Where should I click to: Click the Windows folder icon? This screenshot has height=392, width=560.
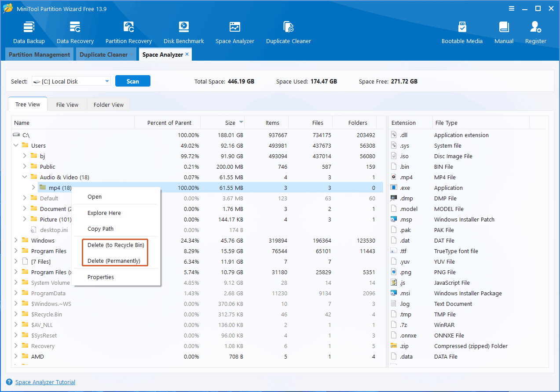click(x=25, y=240)
